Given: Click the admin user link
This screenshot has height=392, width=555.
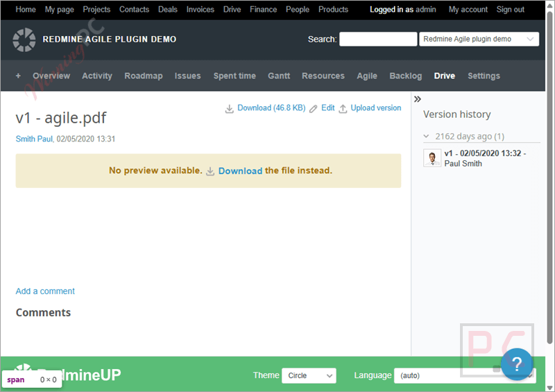Looking at the screenshot, I should [x=426, y=10].
